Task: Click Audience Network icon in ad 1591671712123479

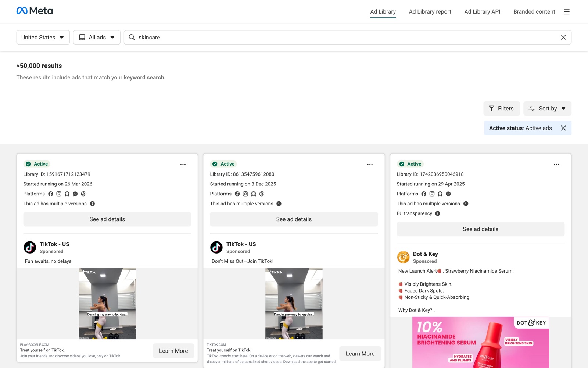Action: 67,194
